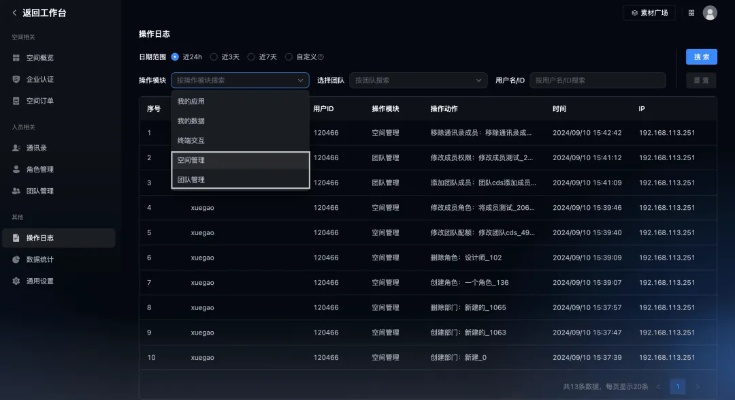
Task: Select the 近3天 date range radio
Action: [213, 57]
